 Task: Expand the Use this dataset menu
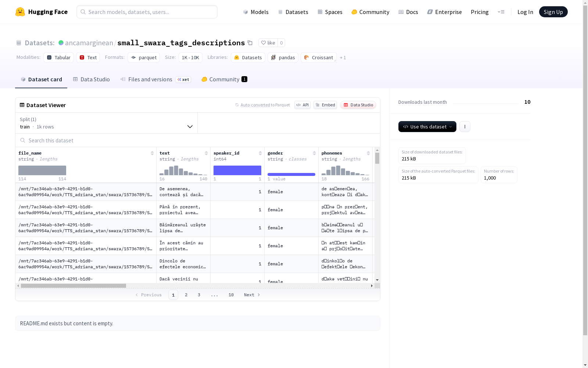pyautogui.click(x=427, y=127)
